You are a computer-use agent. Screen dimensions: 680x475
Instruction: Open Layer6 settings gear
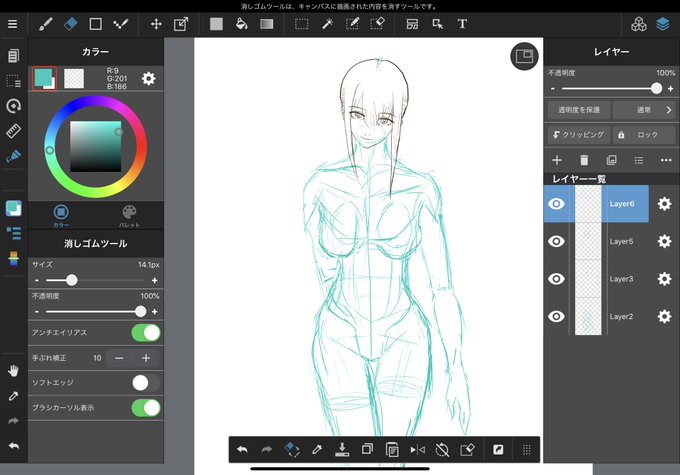click(664, 203)
